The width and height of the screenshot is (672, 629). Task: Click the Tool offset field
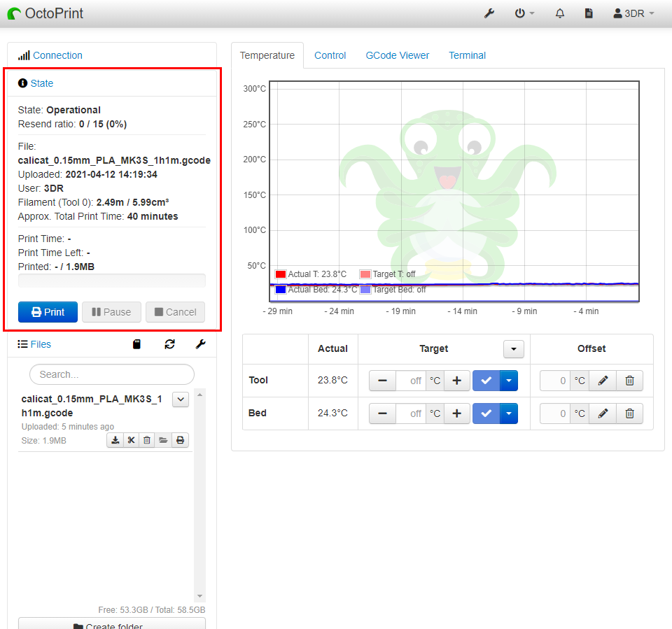coord(555,381)
